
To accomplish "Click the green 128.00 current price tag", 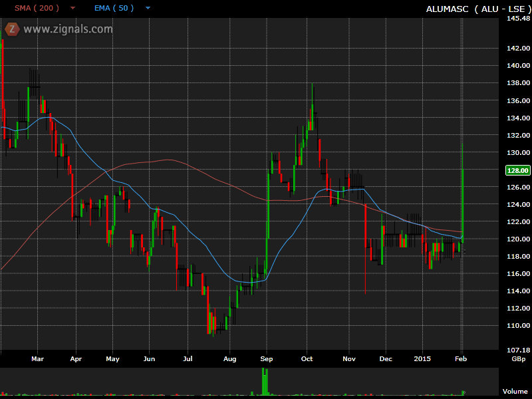I will [517, 170].
